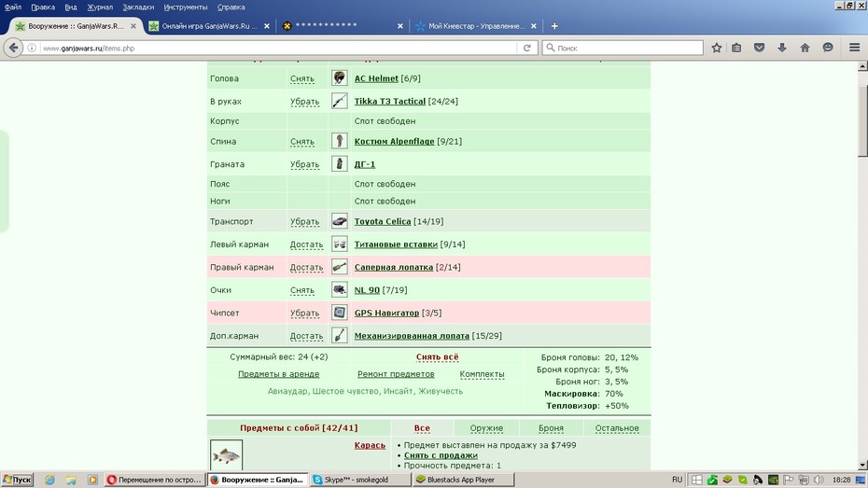
Task: Open the Ремонт предметов link
Action: click(396, 374)
